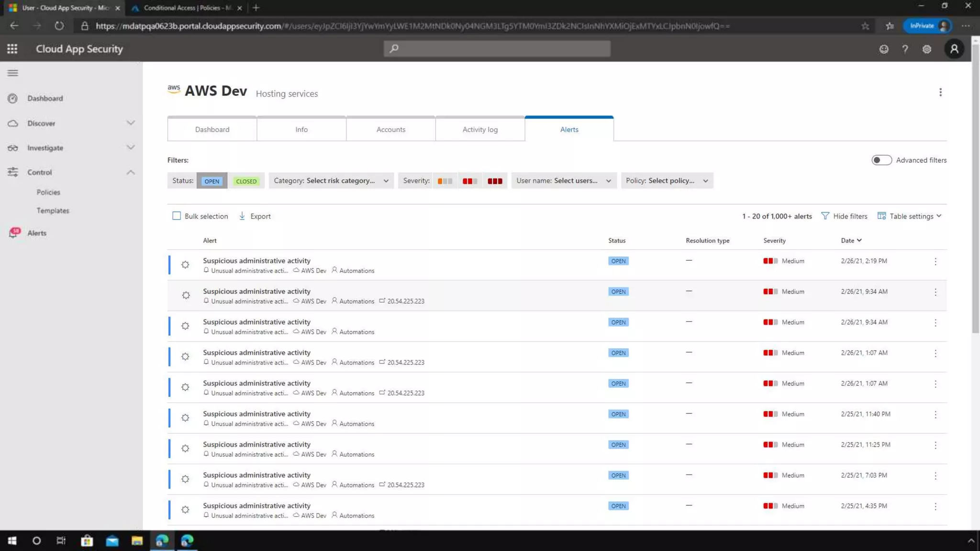Screen dimensions: 980x551
Task: Open Templates under Control
Action: 53,210
